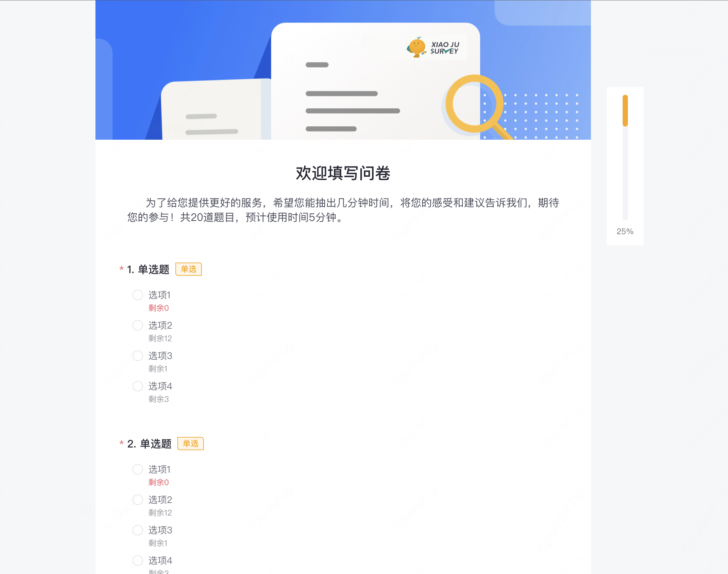Choose 选项4 radio in question 1

click(137, 386)
